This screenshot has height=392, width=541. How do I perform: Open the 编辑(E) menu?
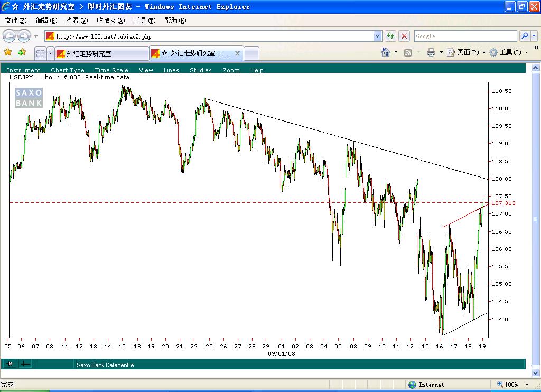point(46,21)
